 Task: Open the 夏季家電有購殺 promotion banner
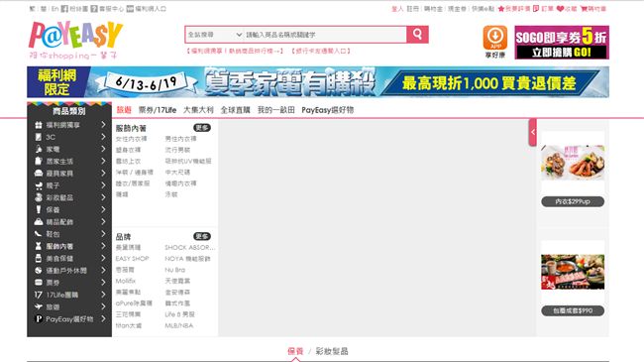(318, 82)
